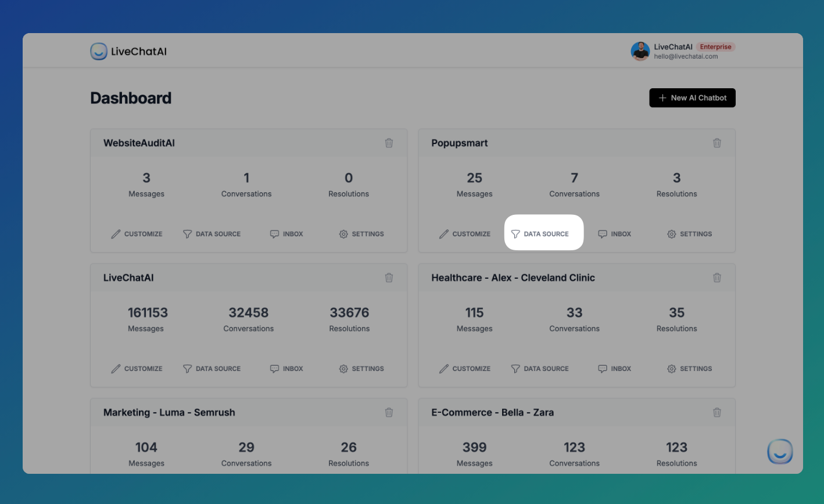Open Customize for Healthcare - Alex chatbot
The width and height of the screenshot is (824, 504).
click(x=465, y=369)
